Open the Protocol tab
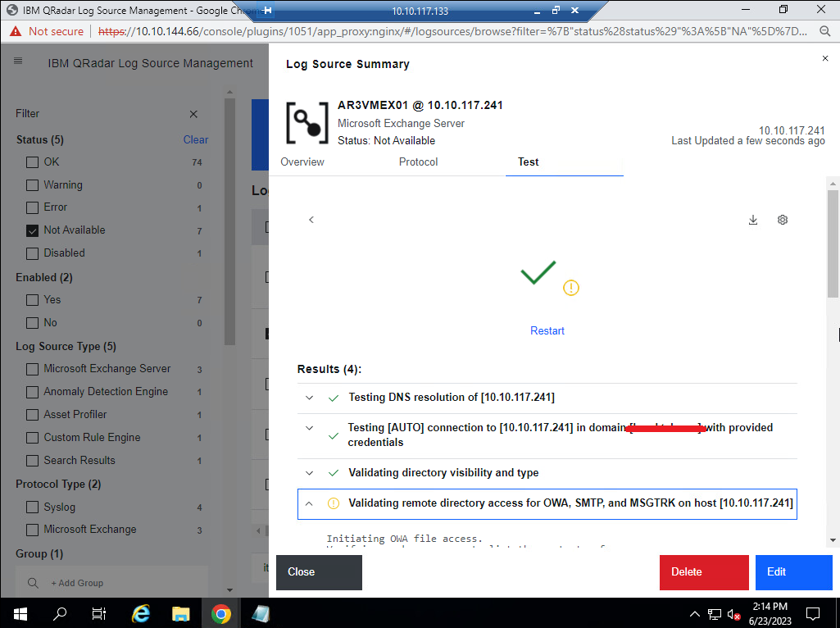The width and height of the screenshot is (840, 628). click(x=418, y=162)
